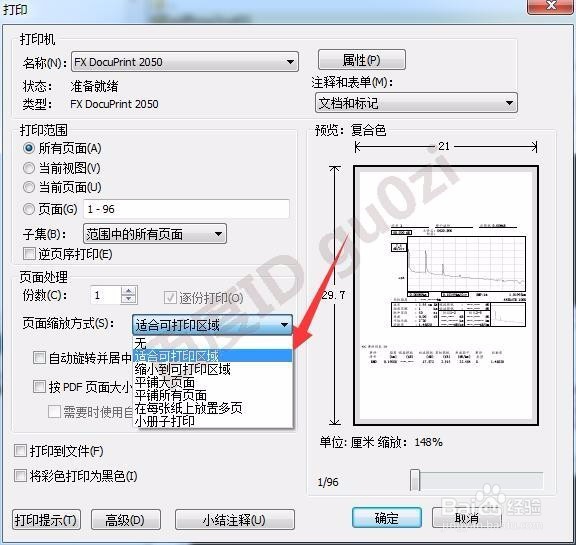Viewport: 576px width, 545px height.
Task: Choose 无 in the scaling list
Action: [212, 343]
